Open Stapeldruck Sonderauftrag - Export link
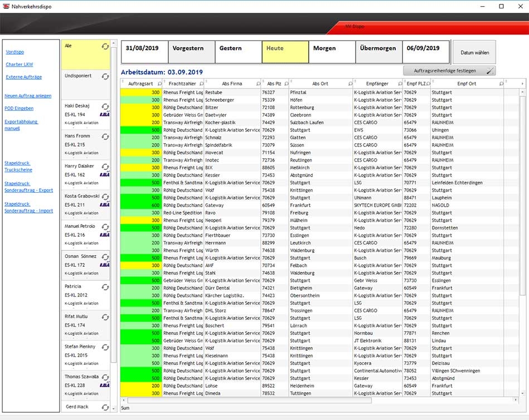The width and height of the screenshot is (529, 420). [28, 187]
